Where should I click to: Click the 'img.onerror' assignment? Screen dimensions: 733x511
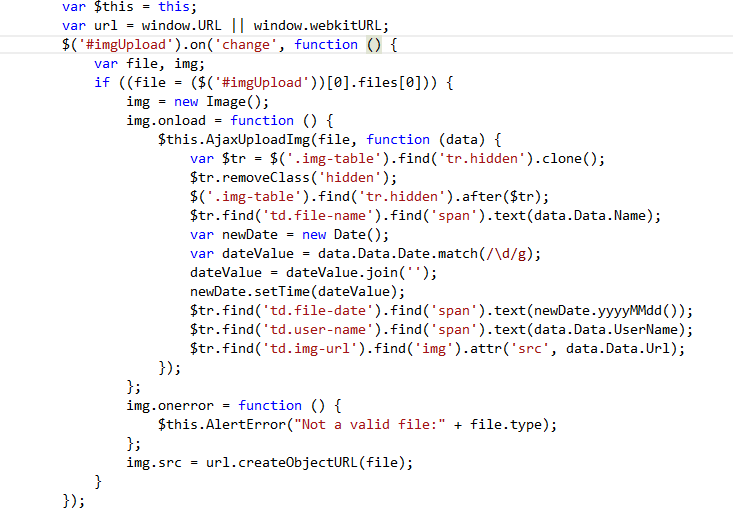click(x=170, y=406)
